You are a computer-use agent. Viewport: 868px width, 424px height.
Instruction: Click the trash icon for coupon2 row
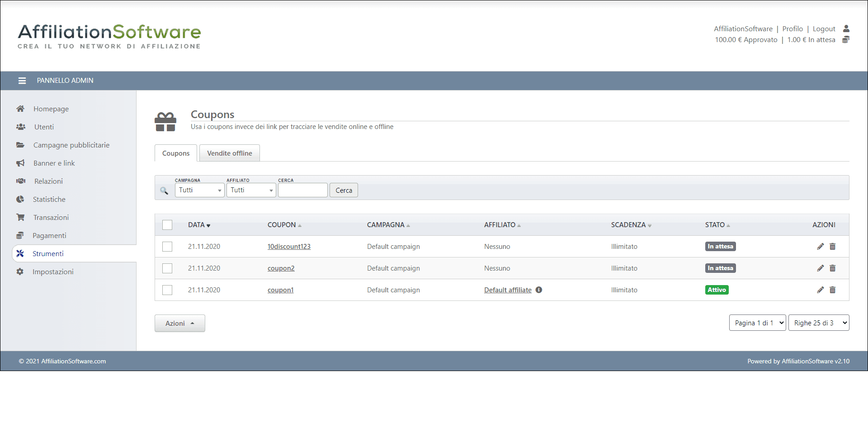click(832, 268)
